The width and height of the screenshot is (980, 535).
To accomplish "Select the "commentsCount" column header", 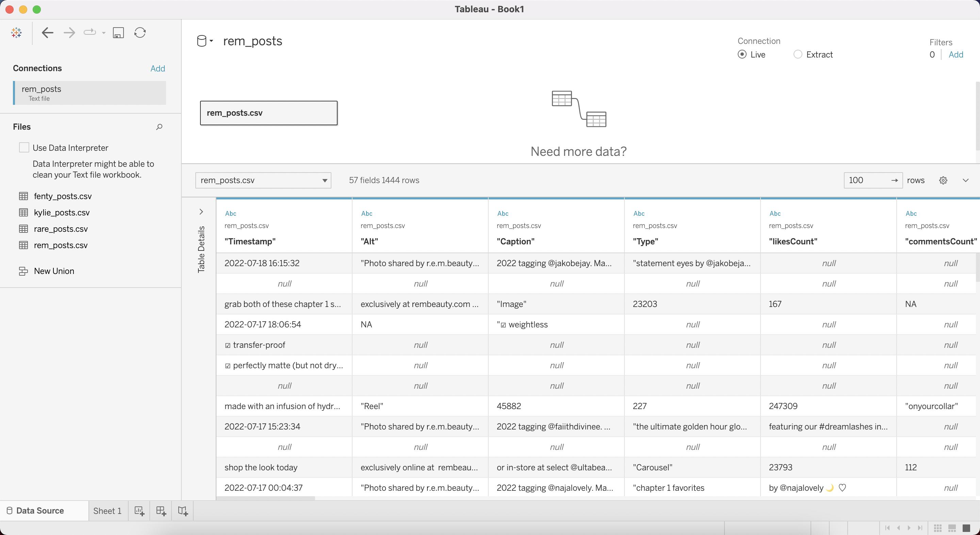I will point(941,241).
